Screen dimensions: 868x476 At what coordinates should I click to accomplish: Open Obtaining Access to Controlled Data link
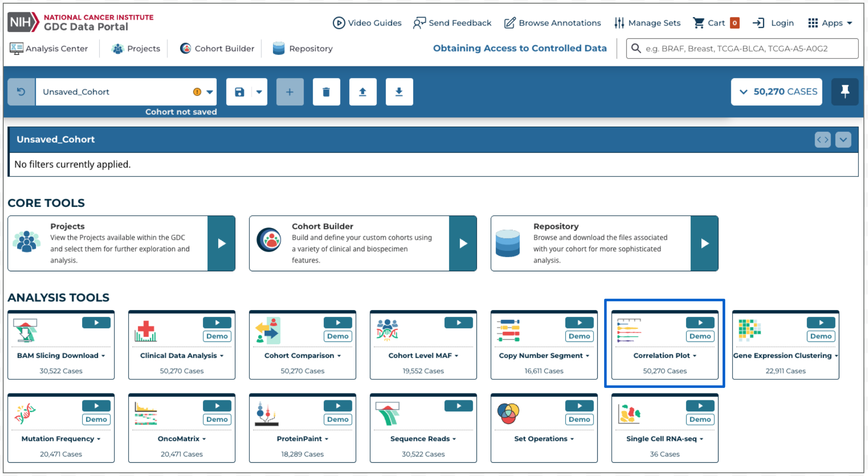click(519, 48)
